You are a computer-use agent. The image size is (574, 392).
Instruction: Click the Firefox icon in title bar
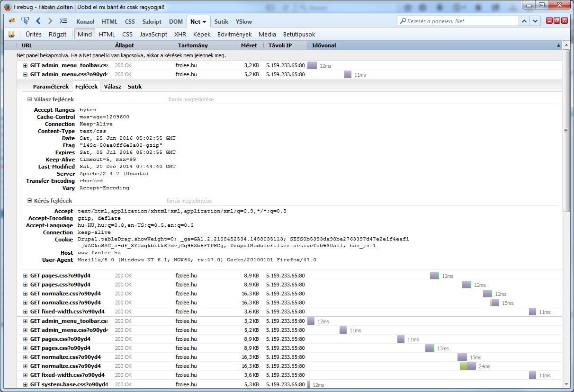coord(8,7)
